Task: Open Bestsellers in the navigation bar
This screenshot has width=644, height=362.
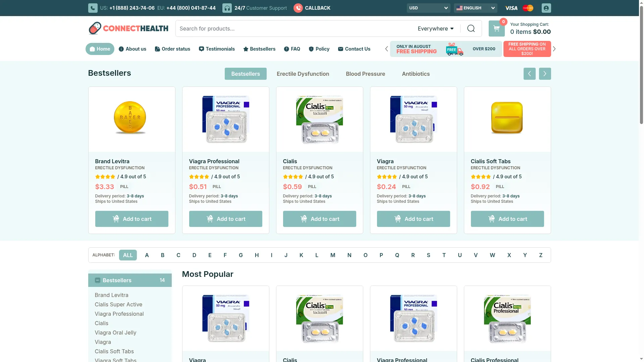Action: click(x=259, y=49)
